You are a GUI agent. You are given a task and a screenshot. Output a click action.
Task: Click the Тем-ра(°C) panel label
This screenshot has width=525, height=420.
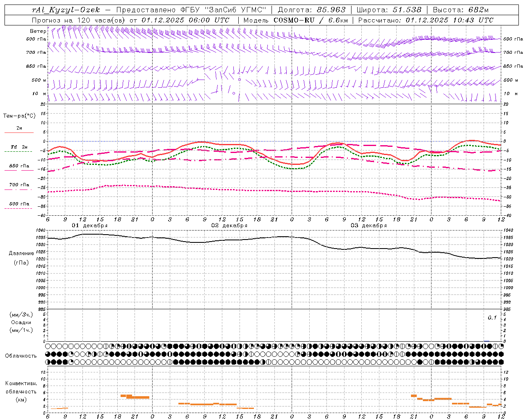coord(19,116)
